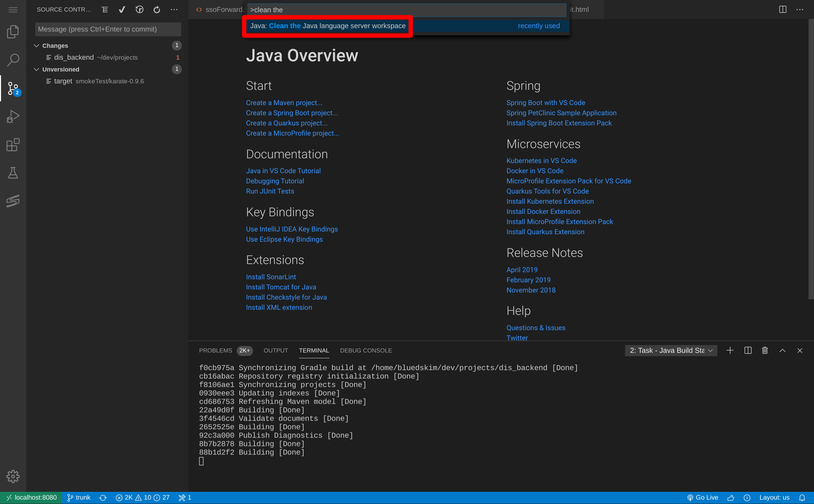The image size is (814, 504).
Task: Click Use IntelliJ IDEA Key Bindings link
Action: click(292, 229)
